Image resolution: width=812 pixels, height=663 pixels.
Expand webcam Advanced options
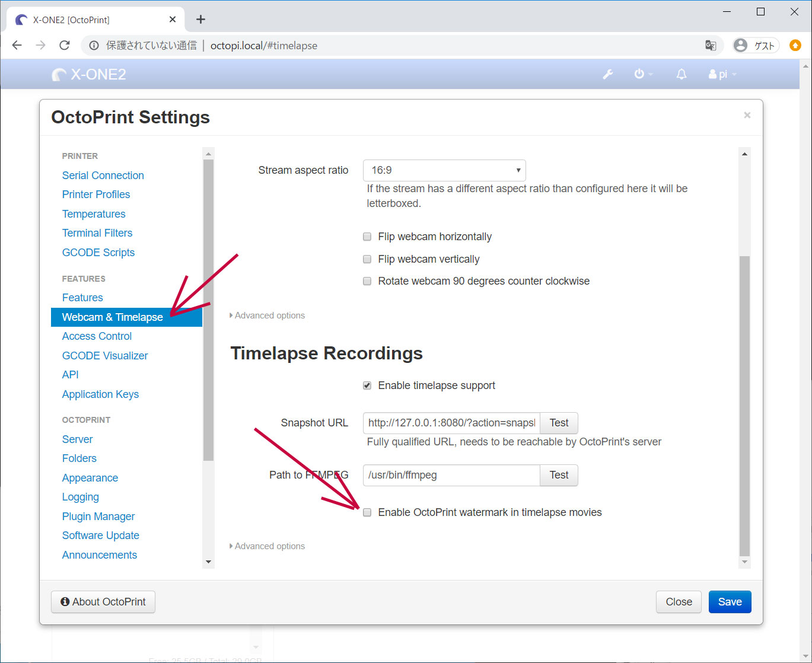click(268, 315)
